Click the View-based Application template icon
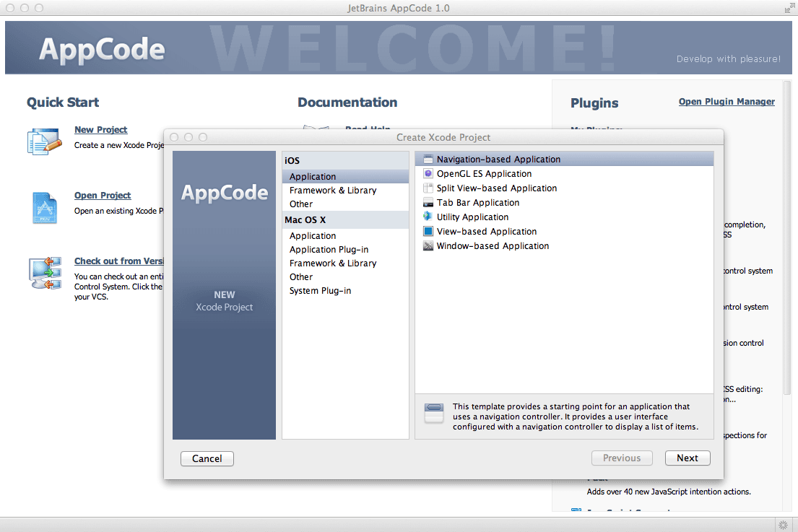This screenshot has height=532, width=798. (428, 232)
